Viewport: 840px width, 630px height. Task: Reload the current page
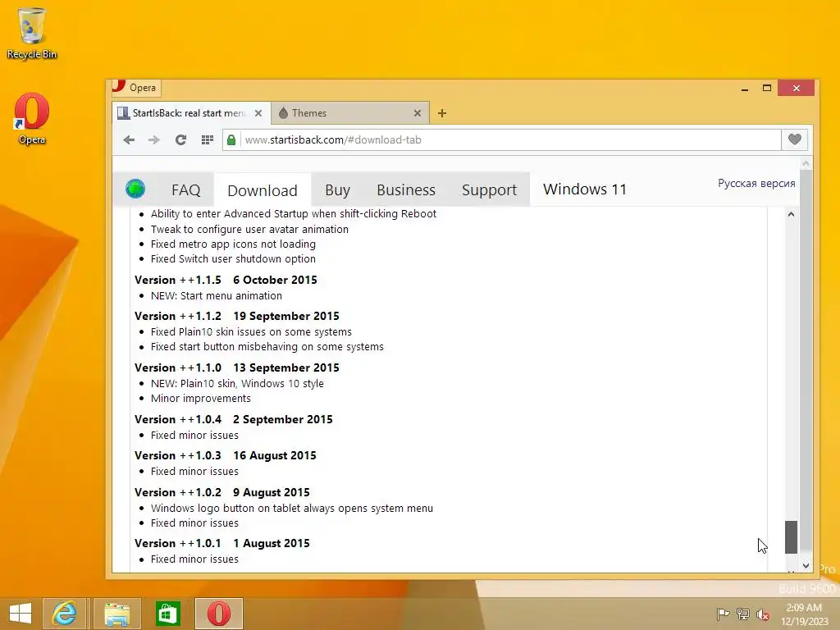(x=180, y=139)
